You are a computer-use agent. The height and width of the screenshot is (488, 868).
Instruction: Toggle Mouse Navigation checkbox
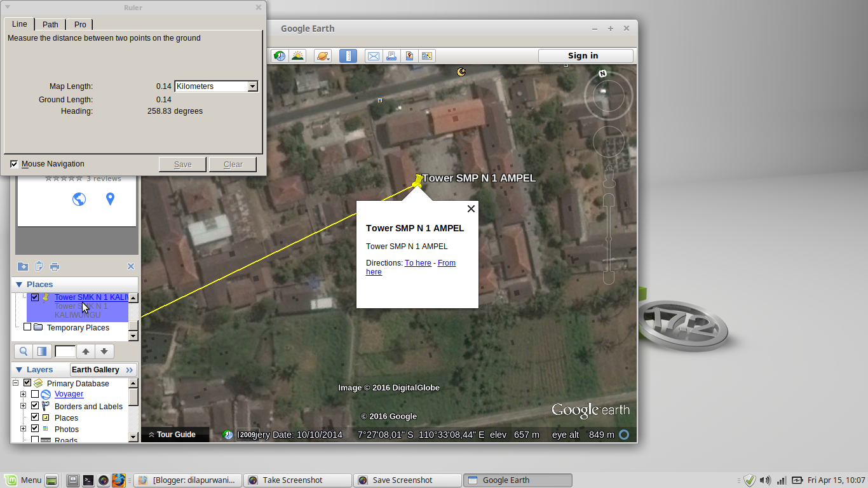coord(14,164)
